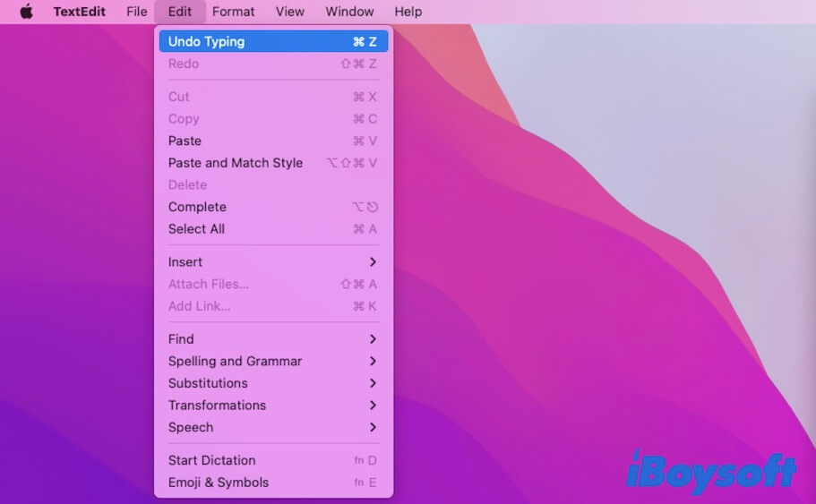Choose Select All menu item
The image size is (816, 504).
196,229
